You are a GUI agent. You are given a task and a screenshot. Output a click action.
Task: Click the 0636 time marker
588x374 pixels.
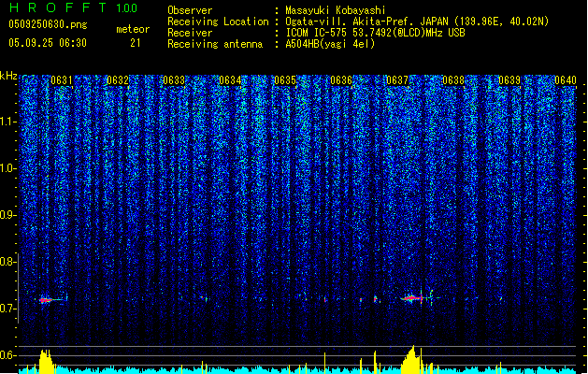pyautogui.click(x=341, y=80)
